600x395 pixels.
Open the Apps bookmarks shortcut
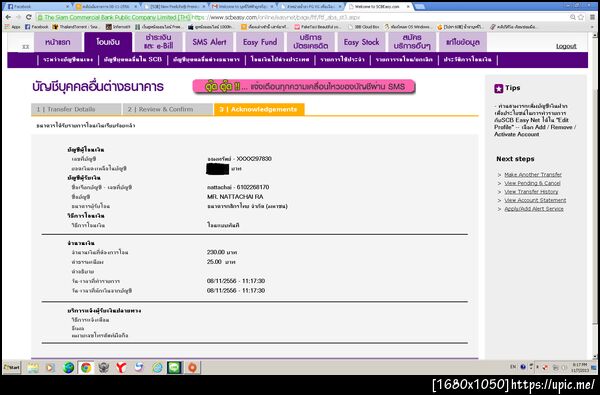[13, 27]
